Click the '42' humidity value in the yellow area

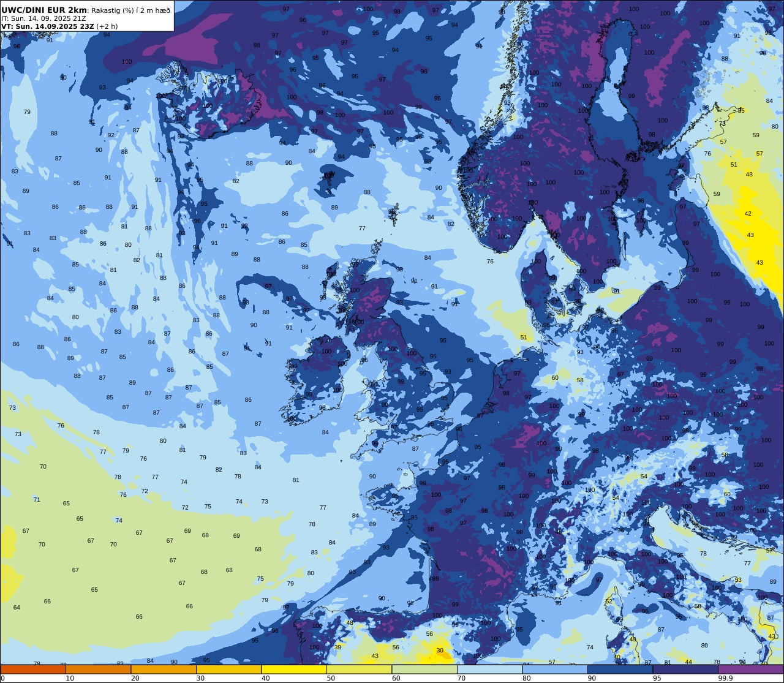point(748,214)
